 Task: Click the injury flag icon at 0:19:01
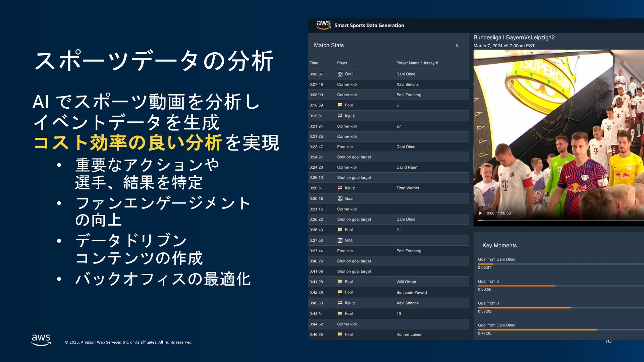[340, 116]
